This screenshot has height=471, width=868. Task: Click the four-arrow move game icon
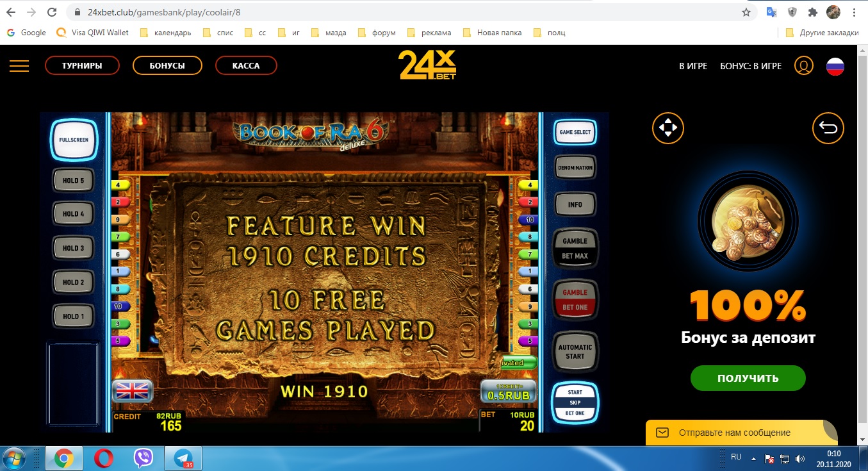pos(668,128)
